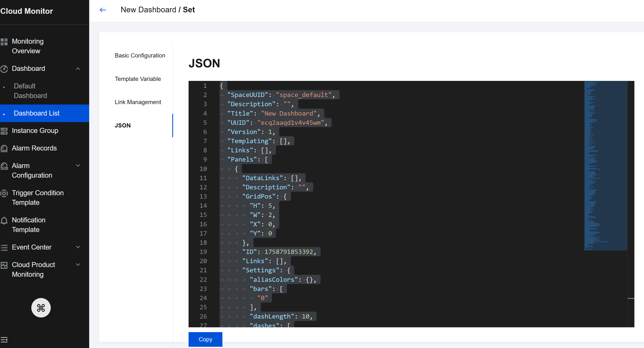644x348 pixels.
Task: Click the editor vertical scrollbar track
Action: [x=631, y=204]
